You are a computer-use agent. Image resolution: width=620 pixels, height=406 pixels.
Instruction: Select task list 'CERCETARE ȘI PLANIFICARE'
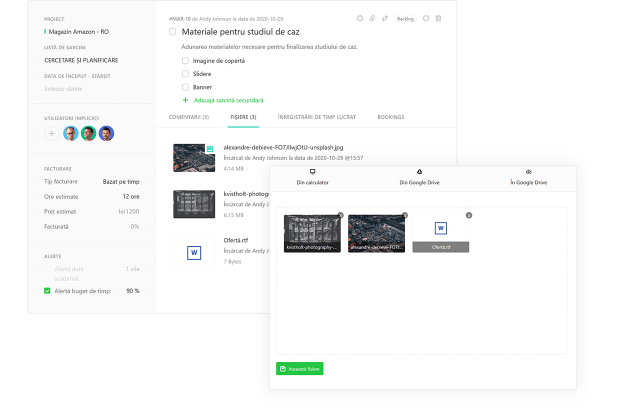pos(81,60)
